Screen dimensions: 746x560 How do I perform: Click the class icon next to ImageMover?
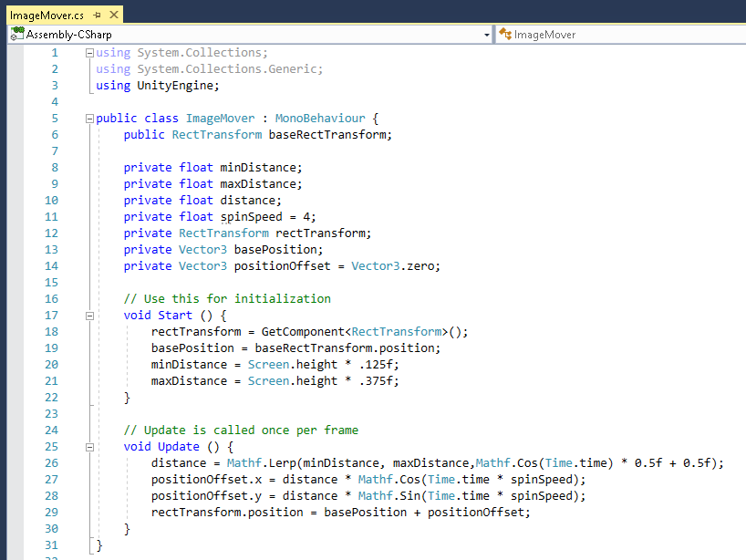505,34
